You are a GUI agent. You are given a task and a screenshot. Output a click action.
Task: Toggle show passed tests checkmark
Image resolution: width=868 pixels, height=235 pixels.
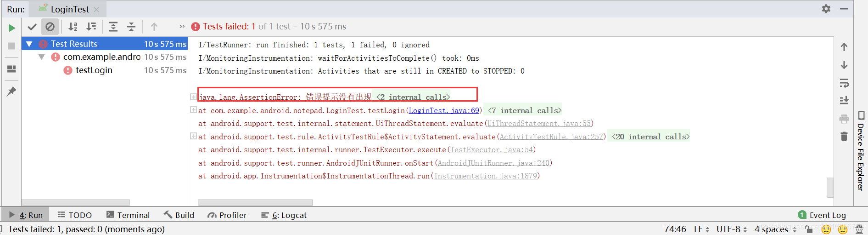[x=32, y=27]
